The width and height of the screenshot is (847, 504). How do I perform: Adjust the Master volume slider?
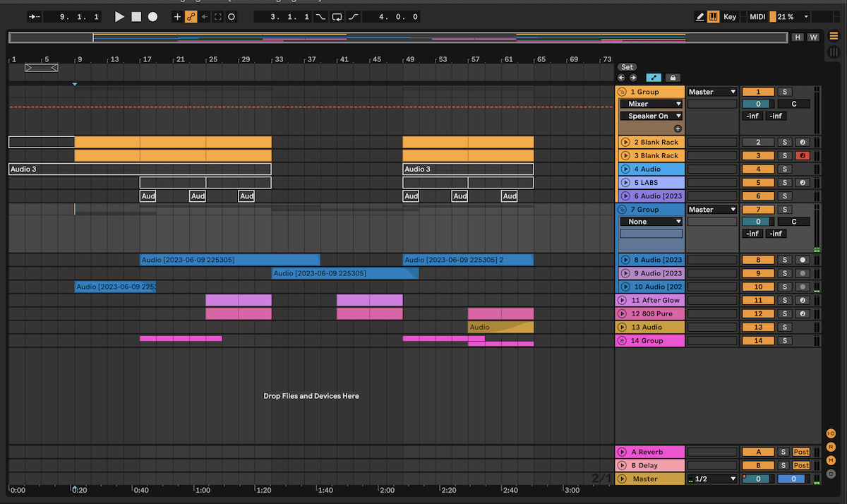click(x=758, y=479)
